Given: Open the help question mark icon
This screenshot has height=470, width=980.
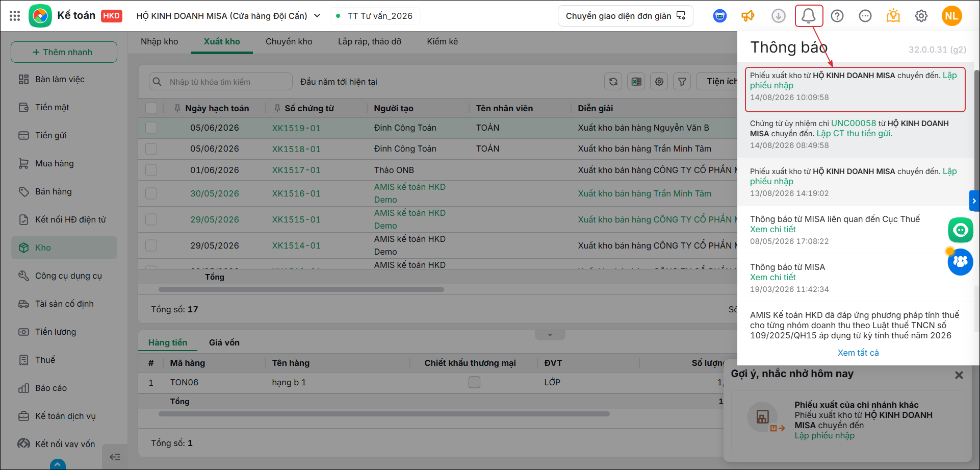Looking at the screenshot, I should tap(837, 16).
